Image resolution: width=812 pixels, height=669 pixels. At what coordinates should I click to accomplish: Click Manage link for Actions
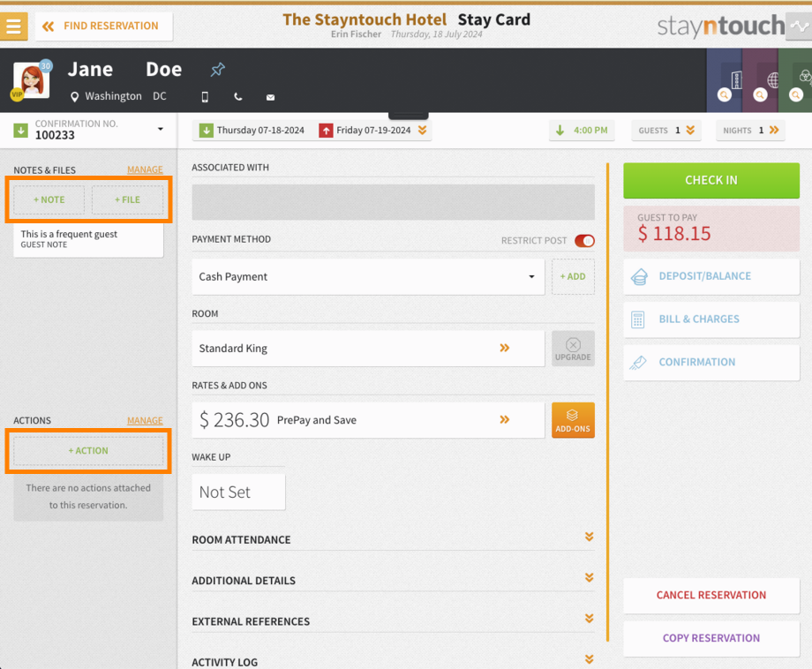point(145,420)
